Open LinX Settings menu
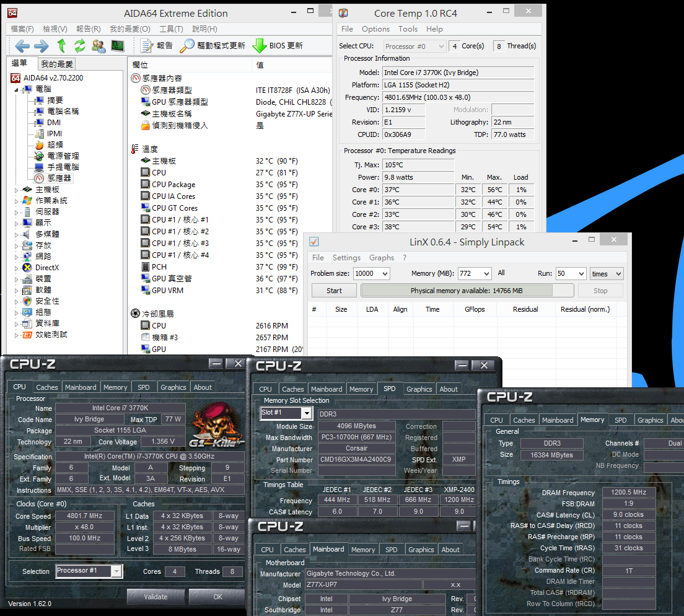The height and width of the screenshot is (616, 684). click(x=346, y=257)
